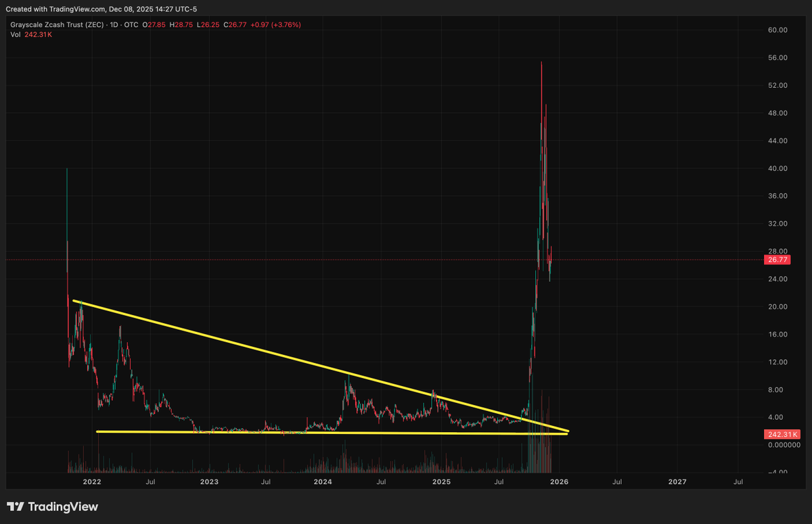The width and height of the screenshot is (812, 524).
Task: Click the 28.00 price axis label
Action: click(777, 251)
